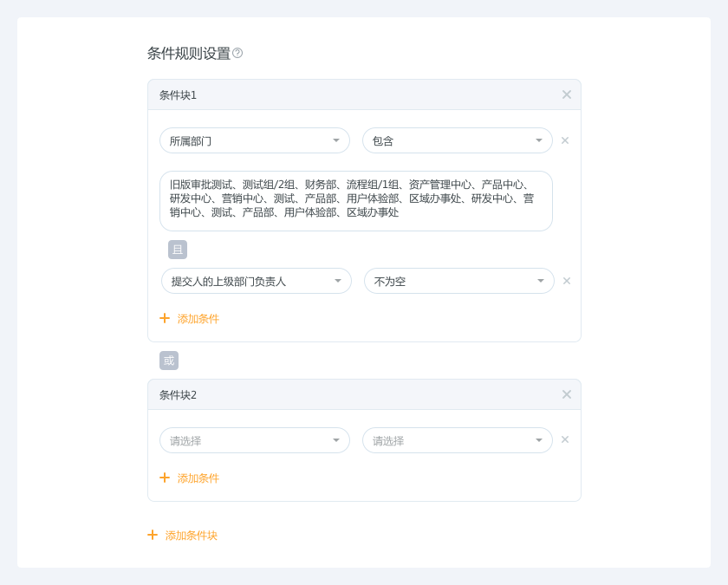Close 条件块1 with its header X icon
The width and height of the screenshot is (728, 585).
pos(567,94)
